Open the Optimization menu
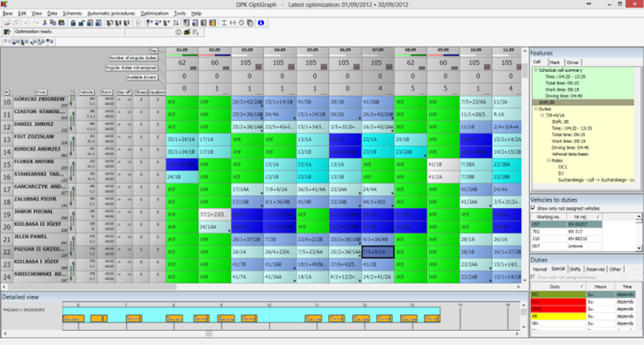 154,13
